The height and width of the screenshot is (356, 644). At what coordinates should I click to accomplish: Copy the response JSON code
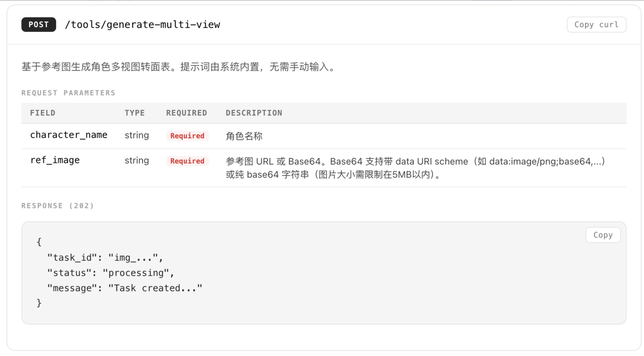pos(603,235)
